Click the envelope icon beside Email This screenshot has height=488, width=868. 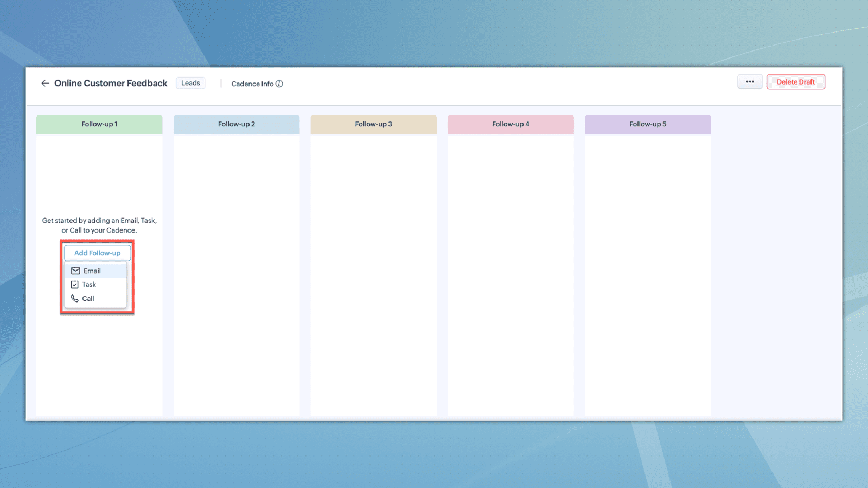click(75, 271)
